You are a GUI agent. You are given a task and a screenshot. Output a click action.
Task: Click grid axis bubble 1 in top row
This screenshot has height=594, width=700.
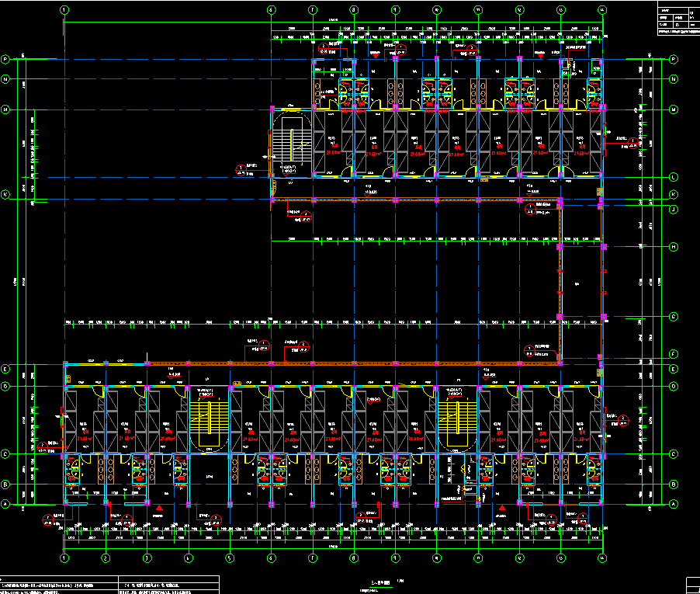click(64, 10)
